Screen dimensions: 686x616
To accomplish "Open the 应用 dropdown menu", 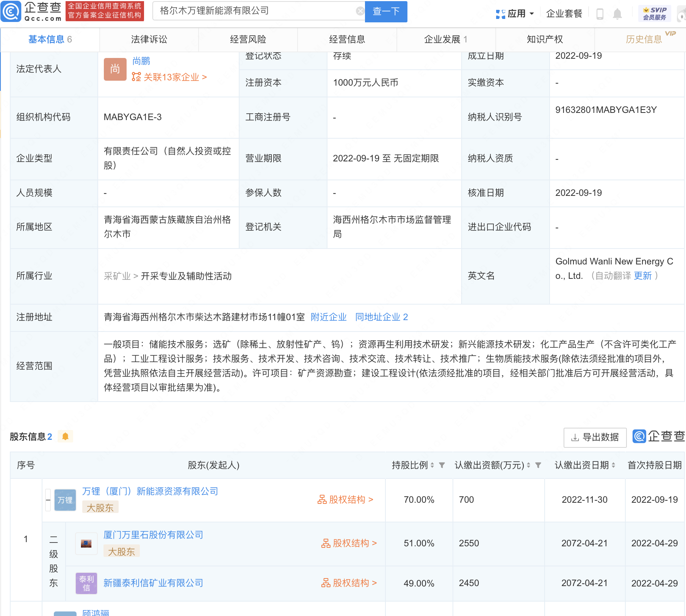I will 520,14.
